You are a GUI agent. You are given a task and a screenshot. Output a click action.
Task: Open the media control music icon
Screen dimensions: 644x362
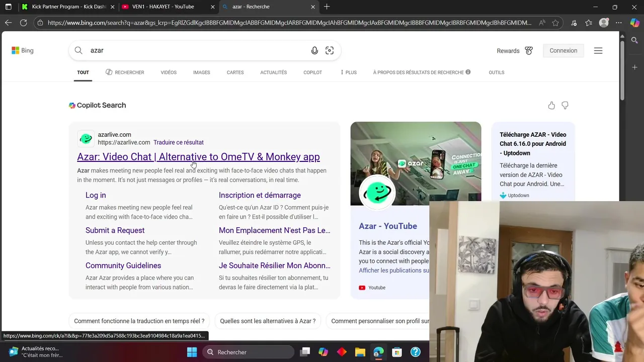pos(574,23)
